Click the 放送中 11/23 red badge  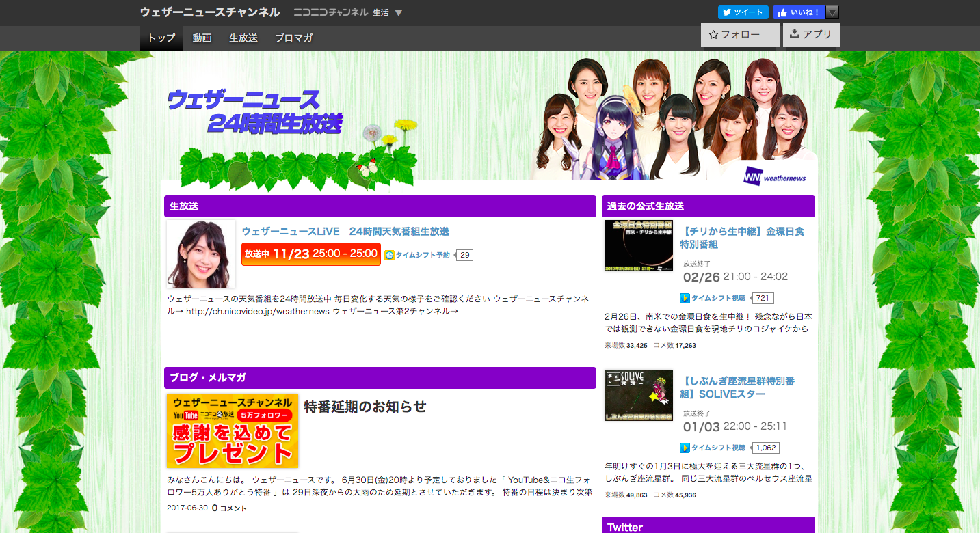[311, 254]
